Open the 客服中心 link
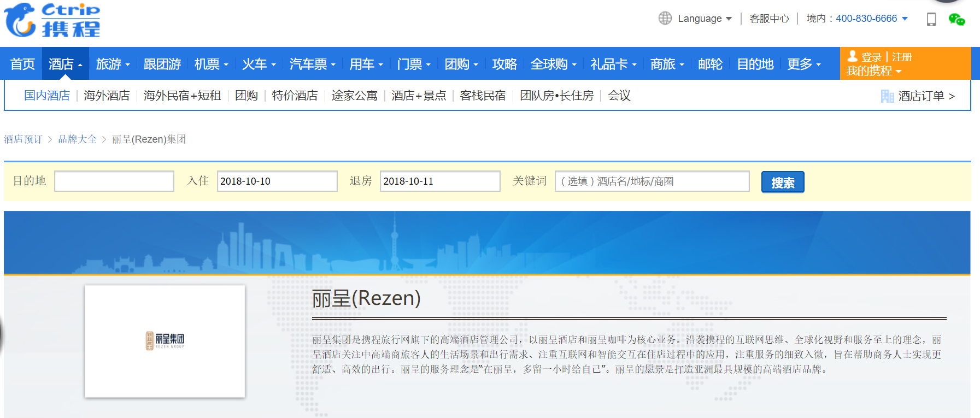Image resolution: width=980 pixels, height=418 pixels. tap(770, 19)
